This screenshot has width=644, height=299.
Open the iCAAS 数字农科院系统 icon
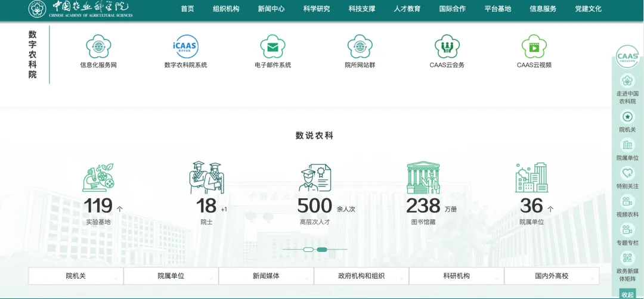pos(185,46)
